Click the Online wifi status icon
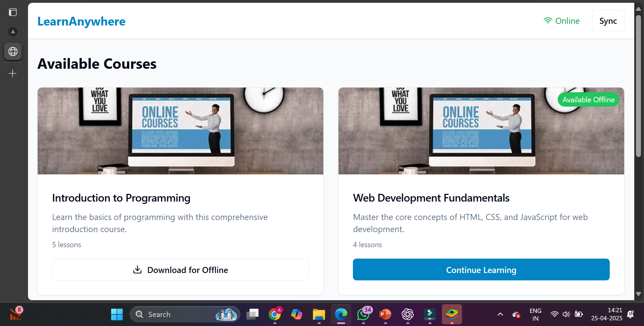Viewport: 644px width, 326px height. (x=548, y=21)
